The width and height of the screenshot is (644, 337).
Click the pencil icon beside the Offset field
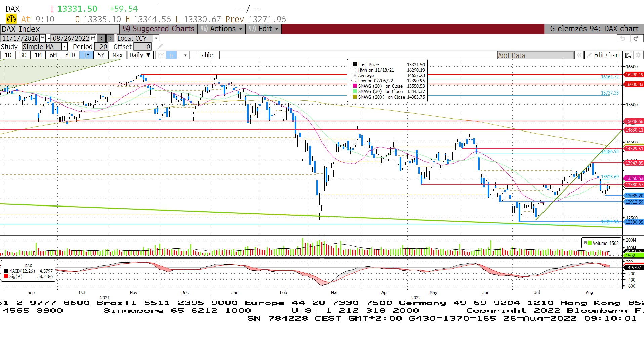click(160, 46)
